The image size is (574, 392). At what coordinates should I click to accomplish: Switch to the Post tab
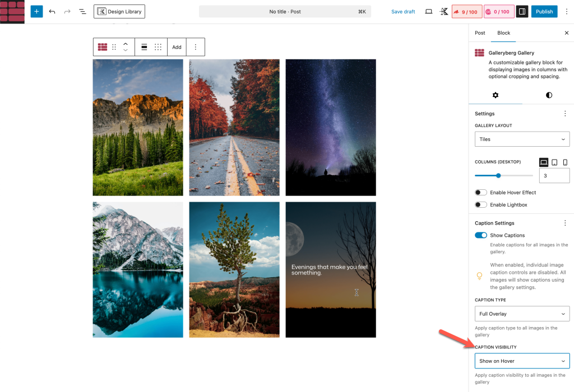point(480,33)
